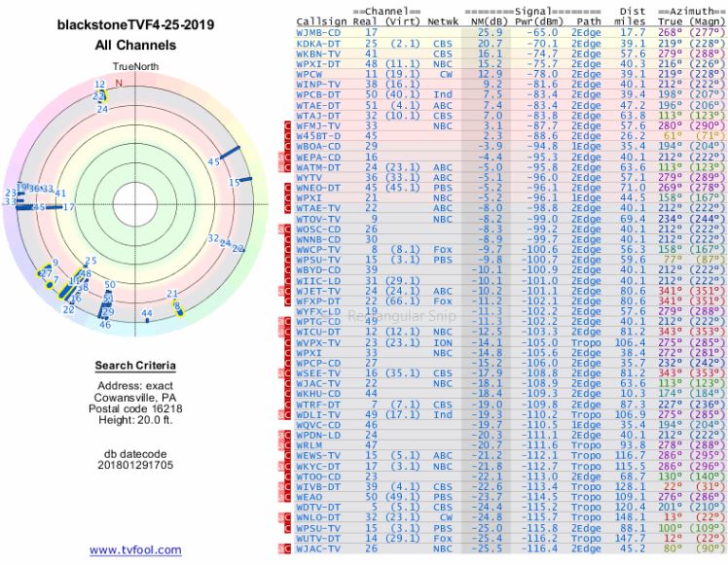Viewport: 728px width, 565px height.
Task: Open the WTAE-DT callsign entry
Action: [x=321, y=104]
